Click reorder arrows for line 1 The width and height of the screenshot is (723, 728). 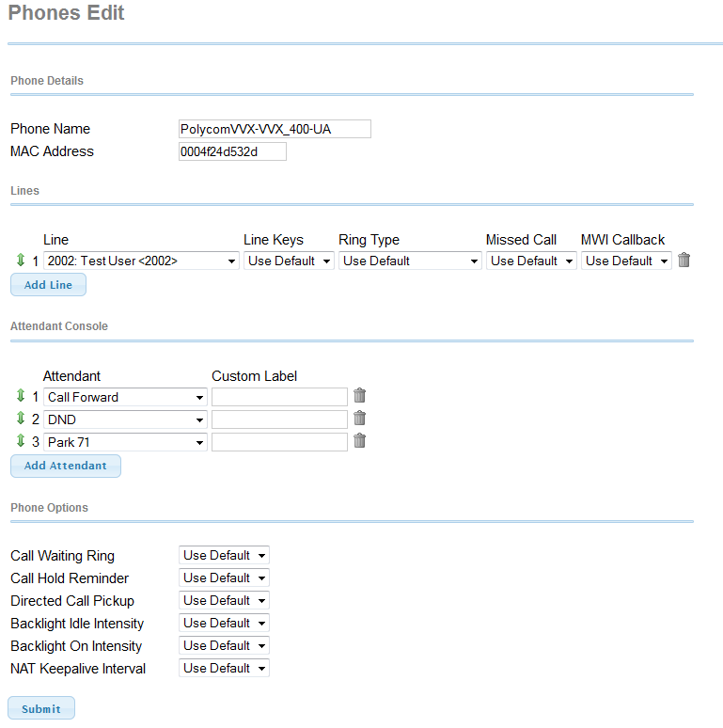(x=21, y=260)
